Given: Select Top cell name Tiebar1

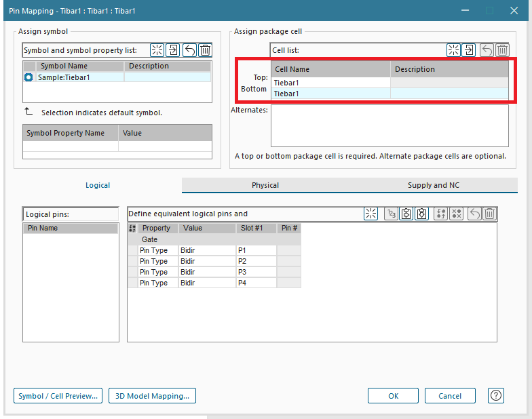Looking at the screenshot, I should (331, 83).
